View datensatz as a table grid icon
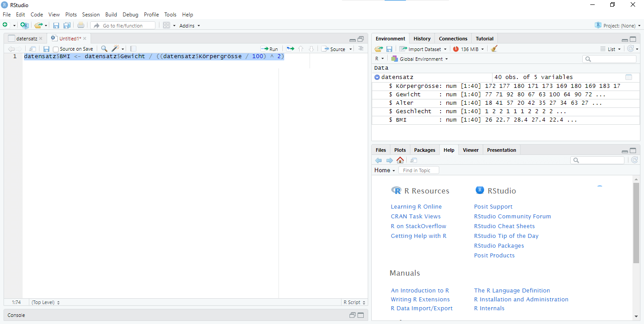Screen dimensions: 644x324 click(x=628, y=77)
